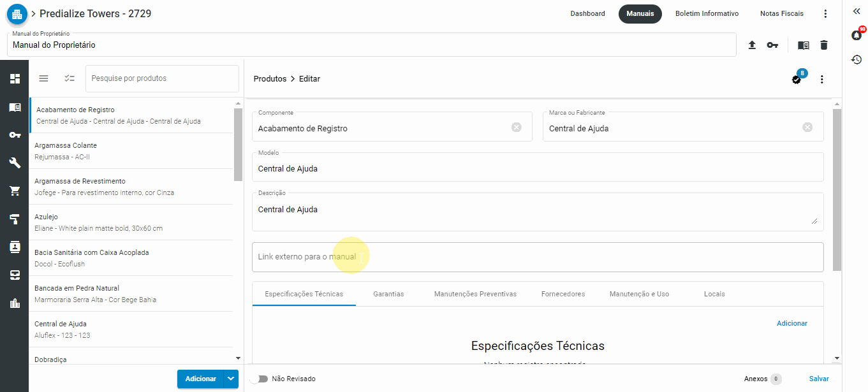Click the Salvar button
868x392 pixels.
click(x=819, y=379)
